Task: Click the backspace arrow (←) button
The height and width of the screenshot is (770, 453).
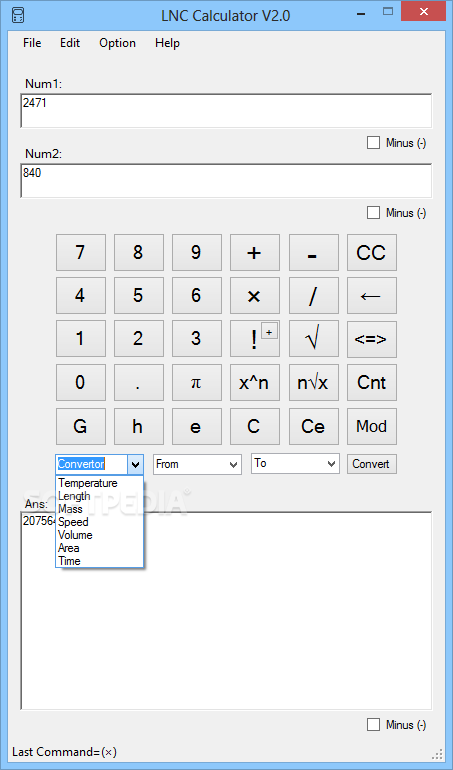Action: [371, 296]
